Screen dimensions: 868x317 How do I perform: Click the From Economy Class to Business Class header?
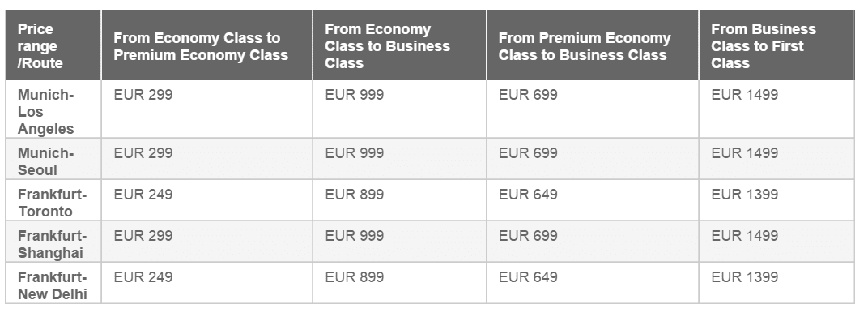pyautogui.click(x=400, y=45)
